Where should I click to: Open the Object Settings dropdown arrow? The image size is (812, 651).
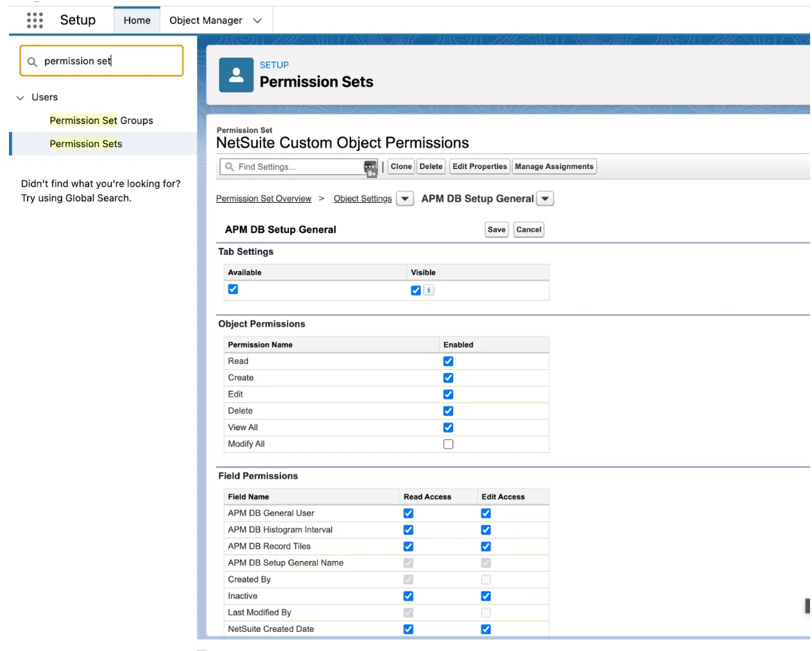click(405, 199)
